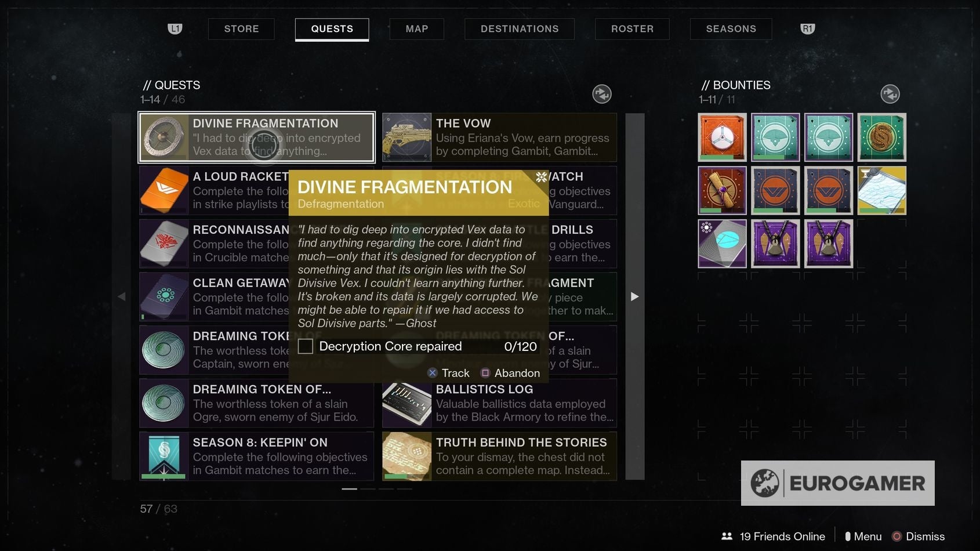980x551 pixels.
Task: Switch to the SEASONS tab
Action: pyautogui.click(x=731, y=28)
